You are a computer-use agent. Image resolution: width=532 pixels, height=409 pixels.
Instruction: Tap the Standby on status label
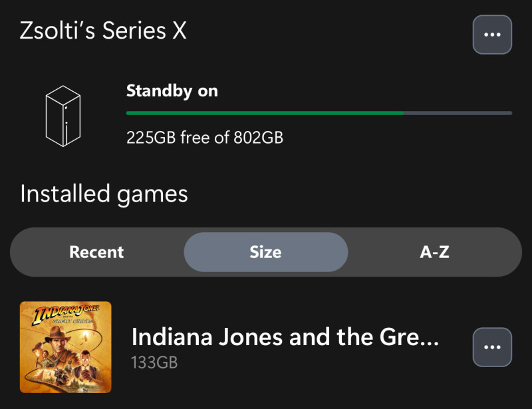tap(172, 91)
